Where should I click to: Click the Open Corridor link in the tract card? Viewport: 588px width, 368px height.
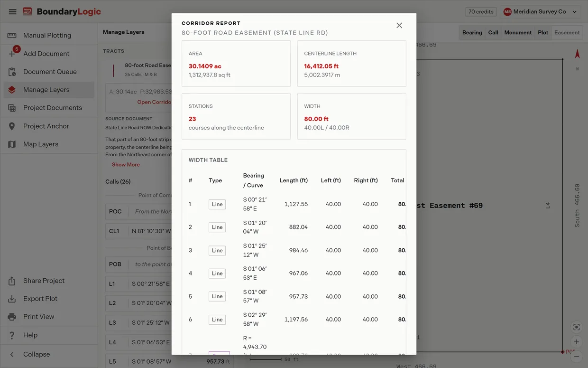tap(155, 102)
